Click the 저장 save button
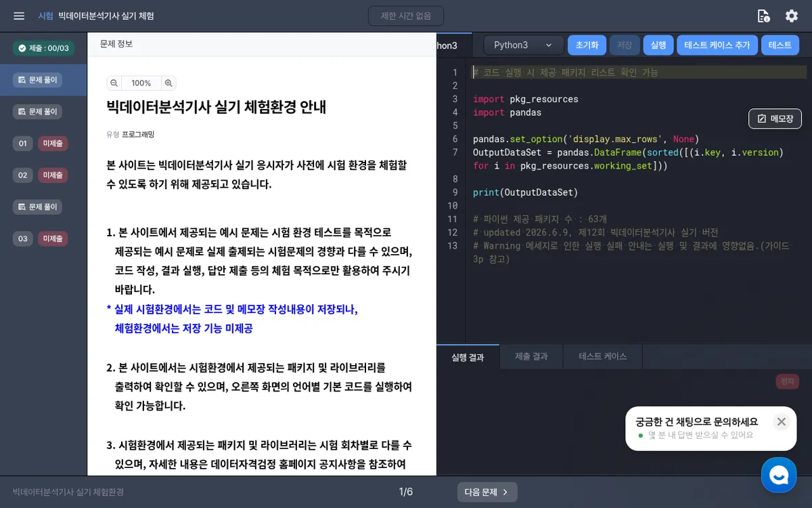Screen dimensions: 812x508 625,45
